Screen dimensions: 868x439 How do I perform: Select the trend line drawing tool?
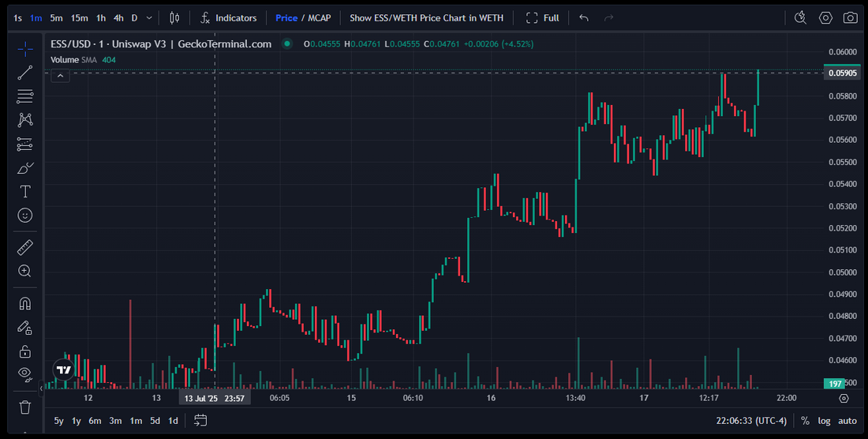point(25,73)
